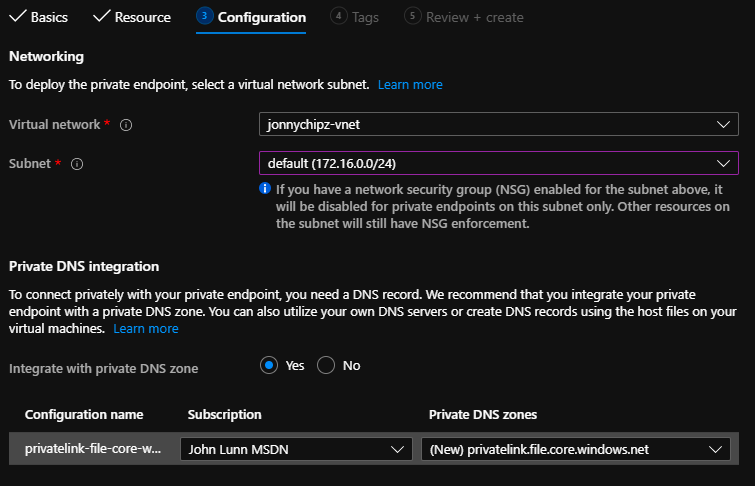
Task: Follow Learn more link in Private DNS integration
Action: 146,329
